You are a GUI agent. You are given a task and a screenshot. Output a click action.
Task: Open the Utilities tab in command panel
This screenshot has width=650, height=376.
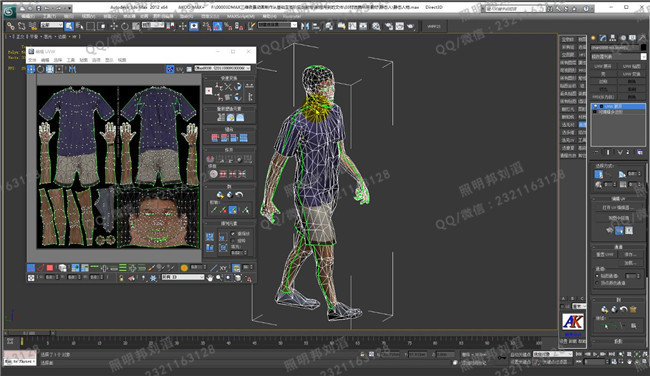click(x=642, y=38)
